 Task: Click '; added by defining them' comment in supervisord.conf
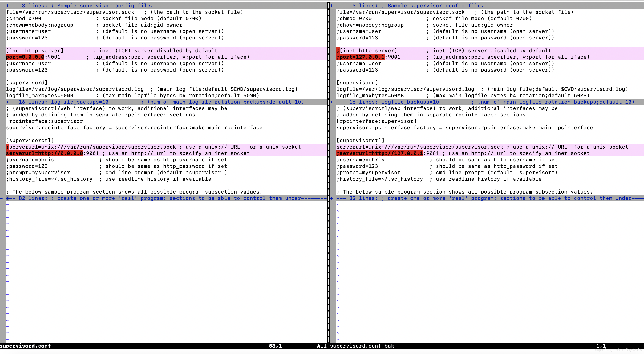point(101,115)
